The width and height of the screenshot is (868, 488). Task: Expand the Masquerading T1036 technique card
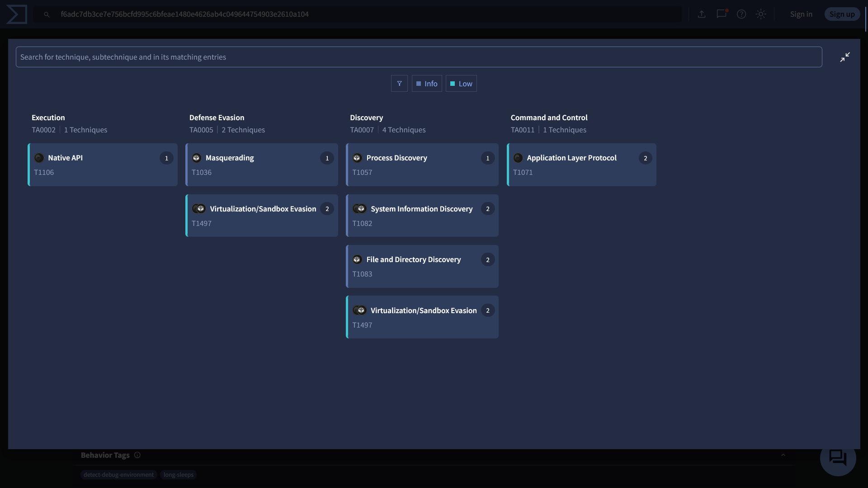[x=262, y=165]
